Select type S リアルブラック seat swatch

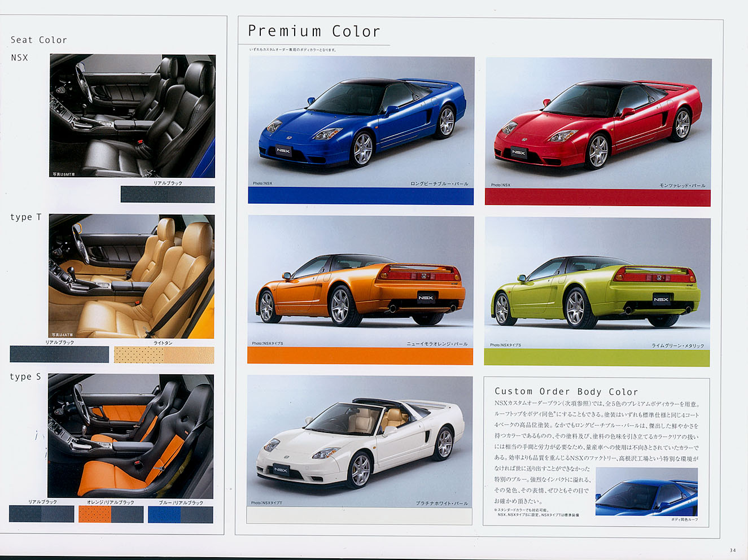point(42,514)
